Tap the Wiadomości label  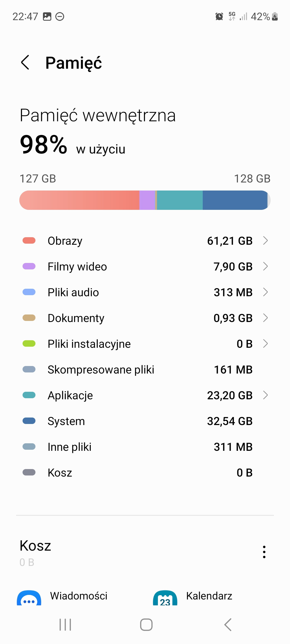(79, 596)
